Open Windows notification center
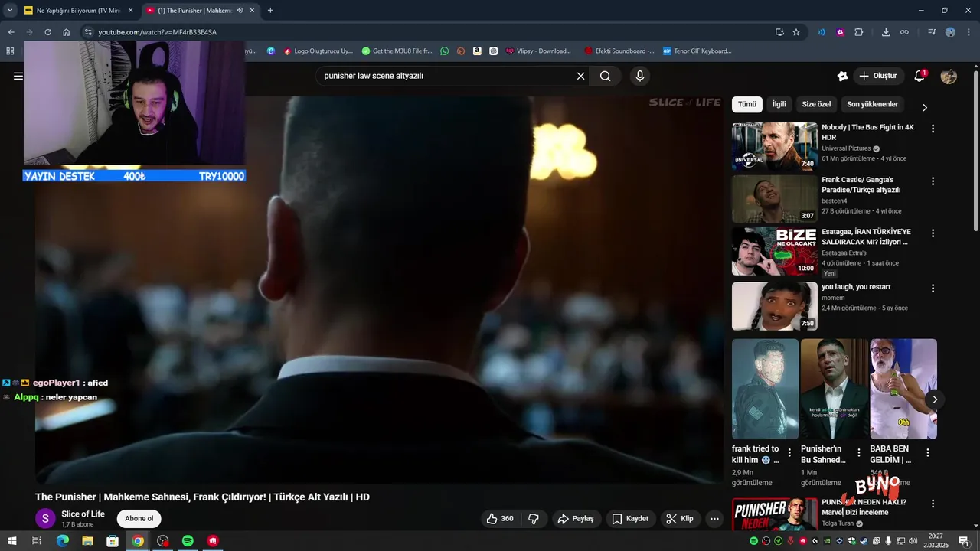The height and width of the screenshot is (551, 980). (963, 541)
